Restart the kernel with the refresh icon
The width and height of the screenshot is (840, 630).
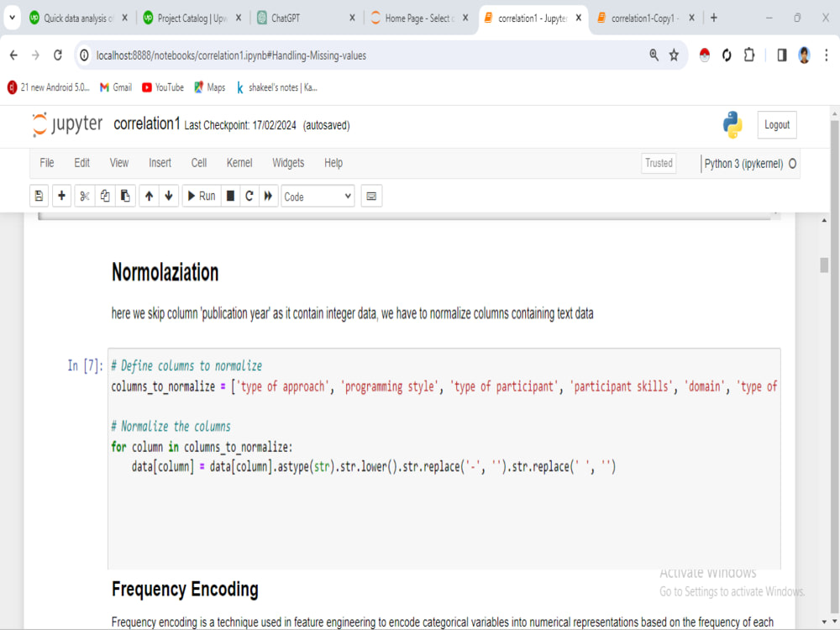click(249, 196)
